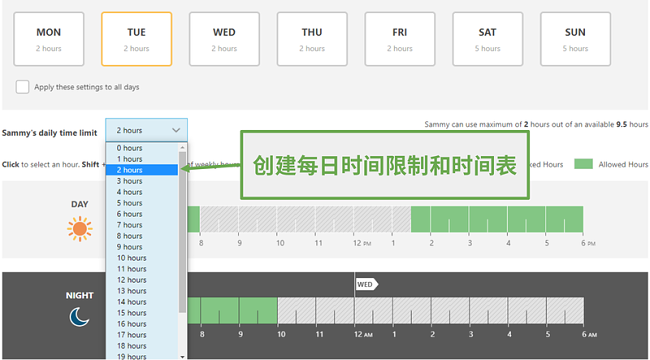650x360 pixels.
Task: Choose 0 hours in the list
Action: 142,148
